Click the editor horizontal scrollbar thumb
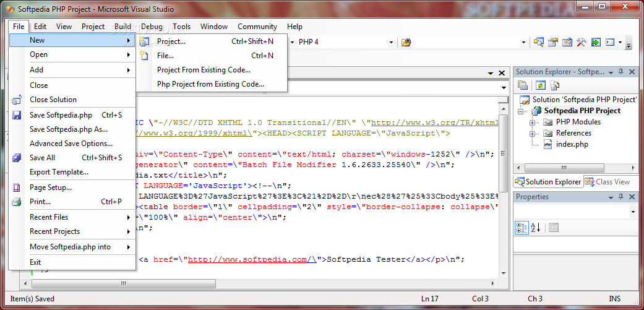 point(123,283)
